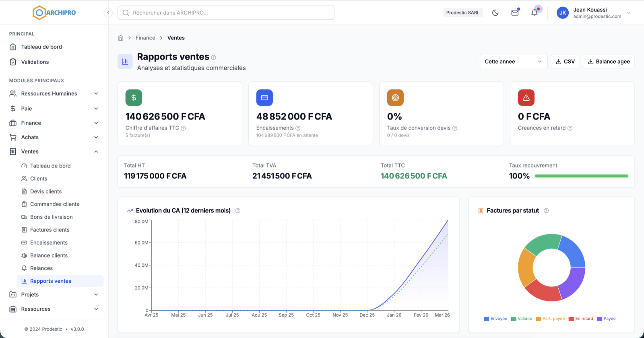
Task: Go to the Finance breadcrumb
Action: [x=145, y=38]
